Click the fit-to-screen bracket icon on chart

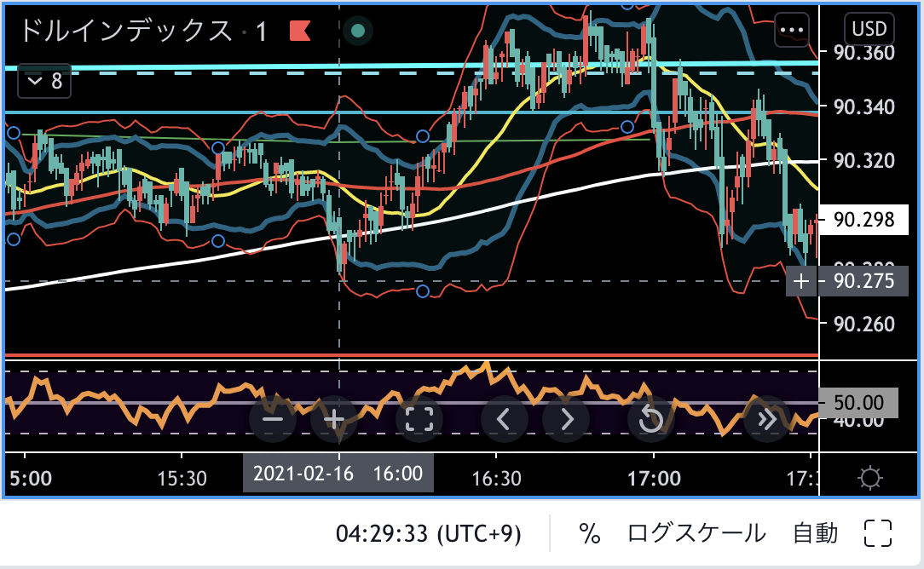419,419
